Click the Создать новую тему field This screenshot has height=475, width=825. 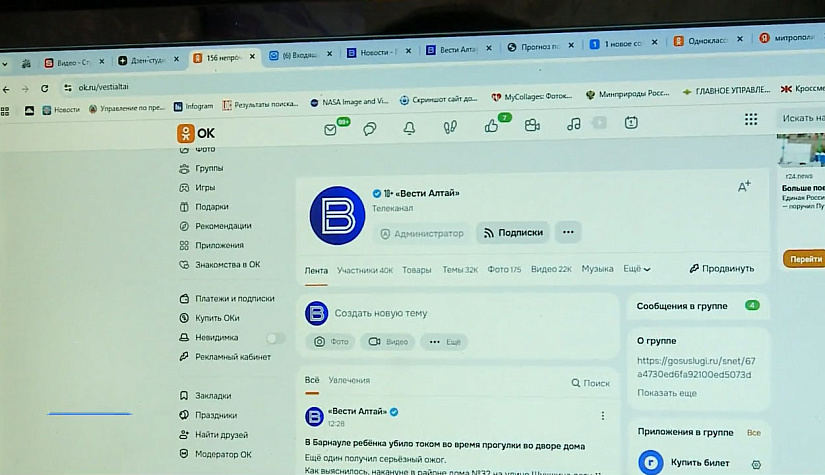tap(380, 313)
